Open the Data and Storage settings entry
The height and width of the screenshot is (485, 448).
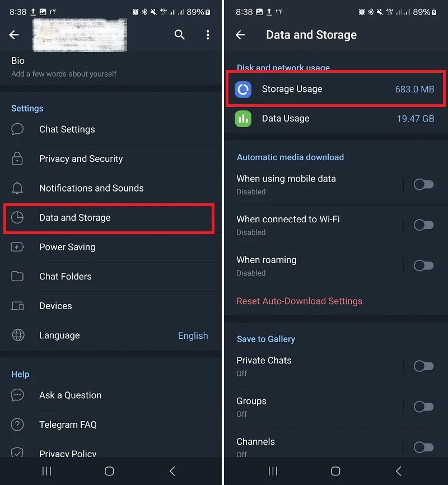(x=109, y=218)
